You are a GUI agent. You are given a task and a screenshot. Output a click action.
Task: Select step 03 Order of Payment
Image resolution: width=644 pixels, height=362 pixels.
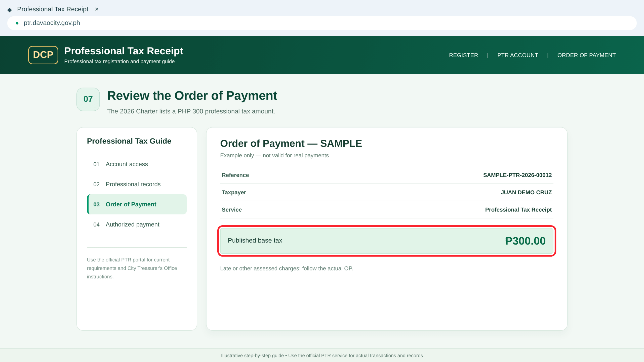[x=137, y=204]
